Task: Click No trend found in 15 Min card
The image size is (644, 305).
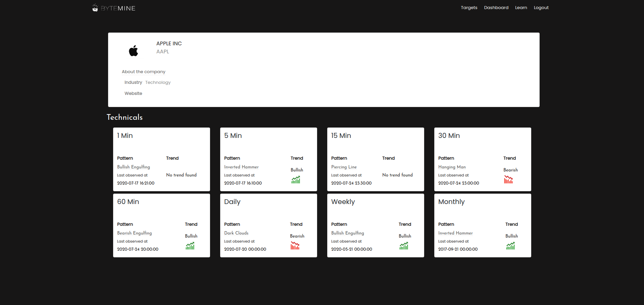Action: click(x=397, y=175)
